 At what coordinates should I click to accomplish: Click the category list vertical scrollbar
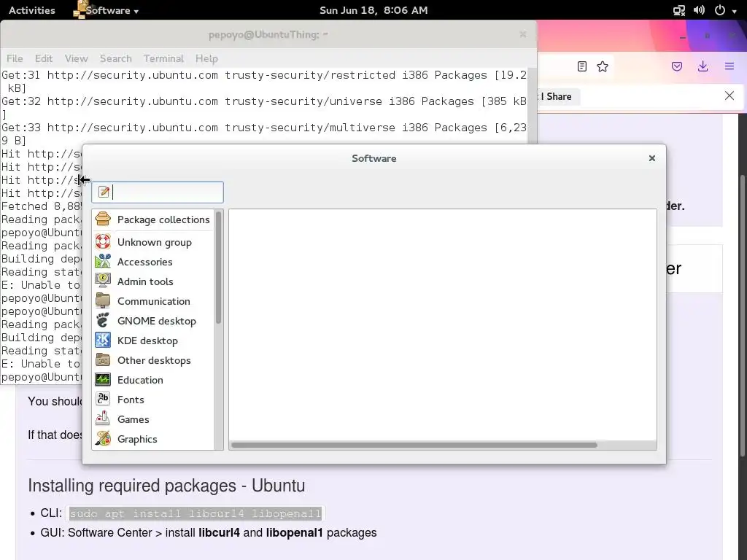(219, 268)
